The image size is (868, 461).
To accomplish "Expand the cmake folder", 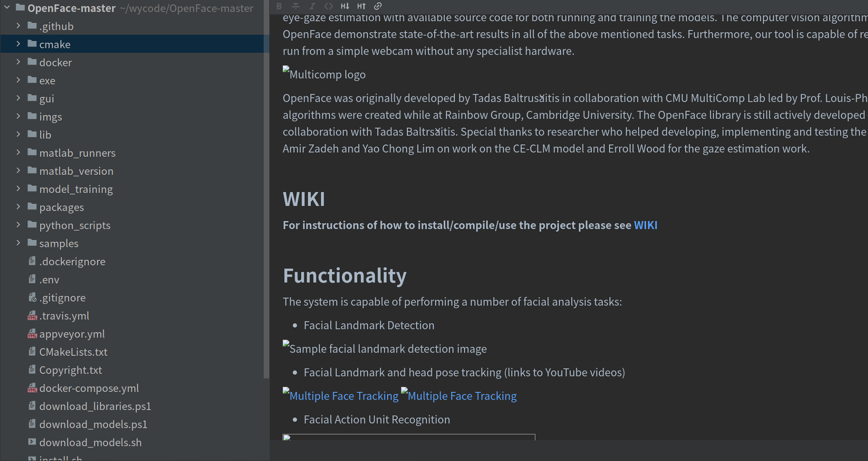I will [18, 44].
